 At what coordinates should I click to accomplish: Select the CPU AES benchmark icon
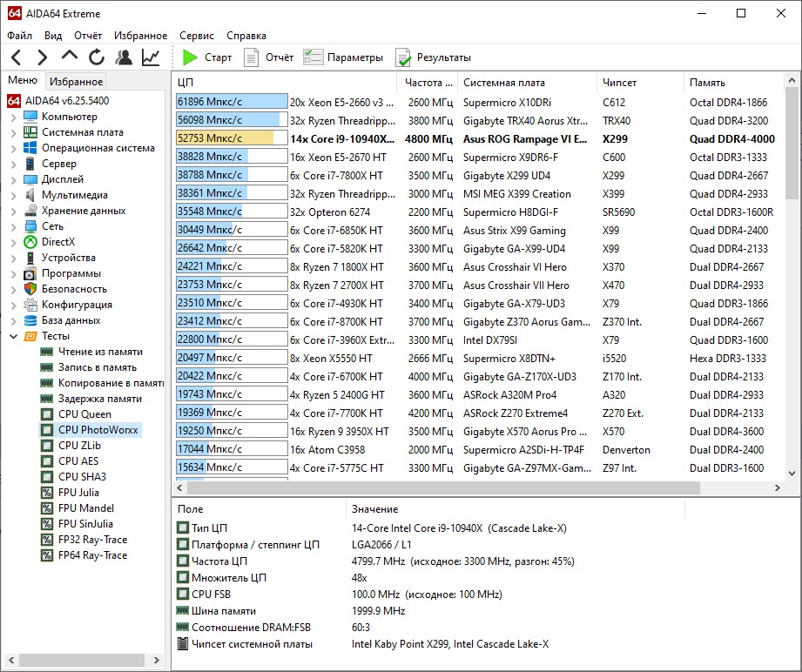[x=46, y=461]
